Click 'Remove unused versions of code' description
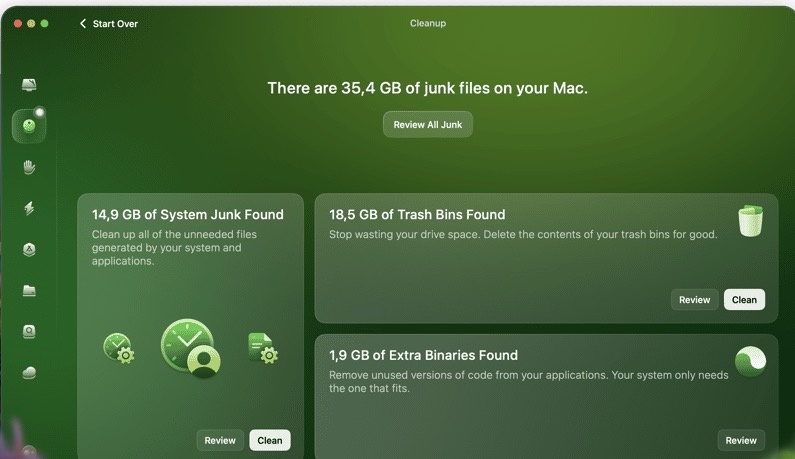Screen dimensions: 795x459 [529, 381]
